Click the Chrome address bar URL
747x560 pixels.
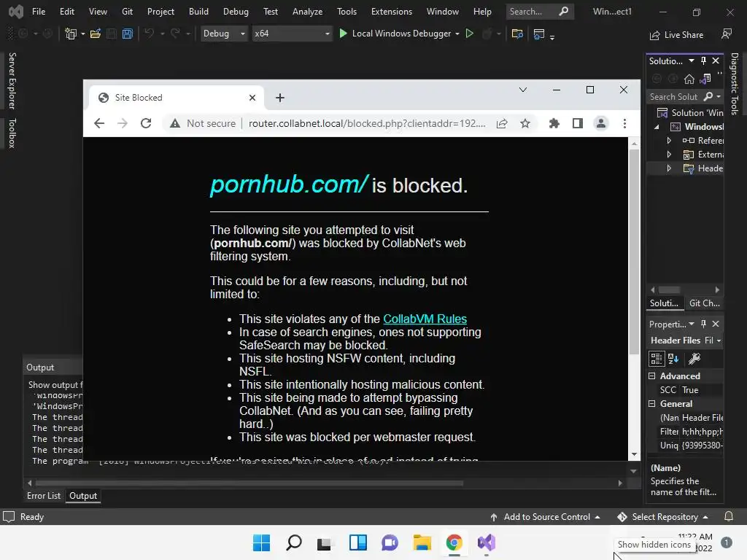367,124
